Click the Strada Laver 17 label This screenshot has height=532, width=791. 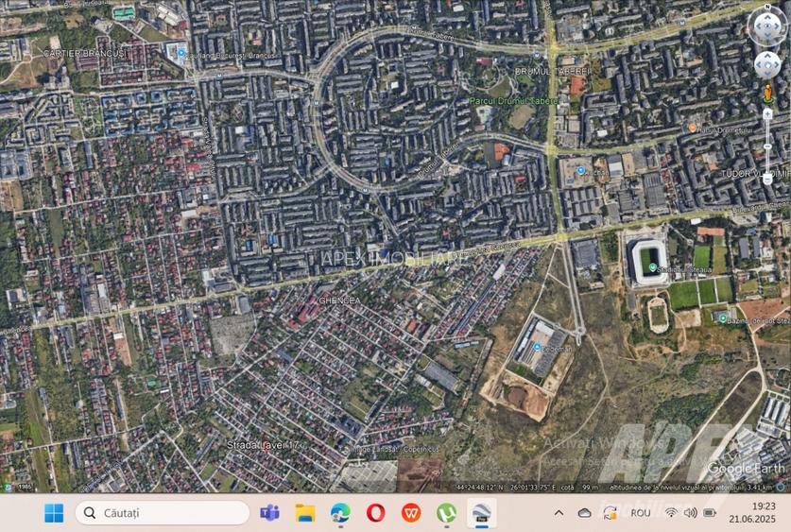point(263,445)
